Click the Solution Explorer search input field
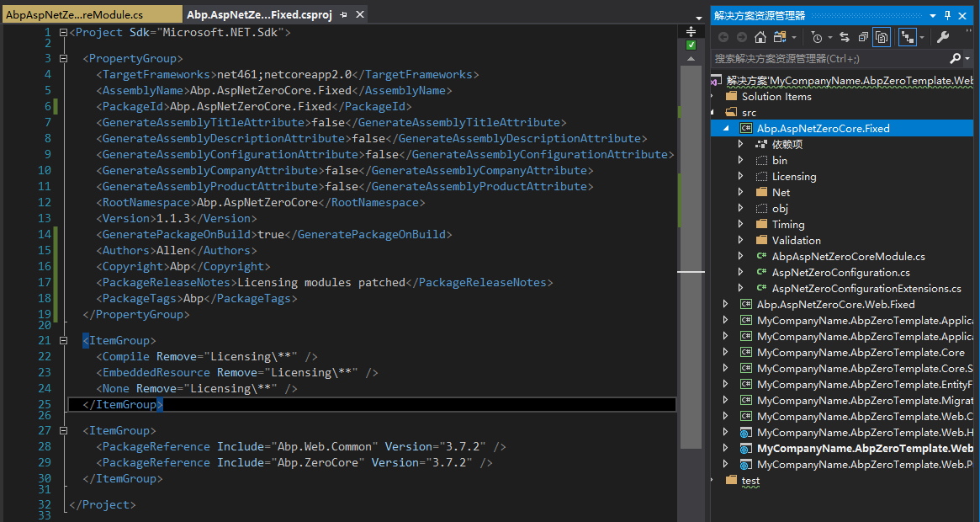 830,58
